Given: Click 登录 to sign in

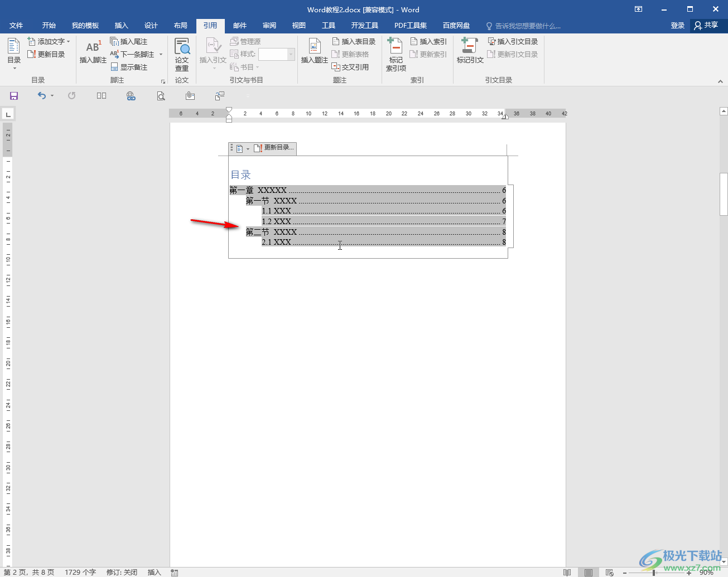Looking at the screenshot, I should point(678,26).
